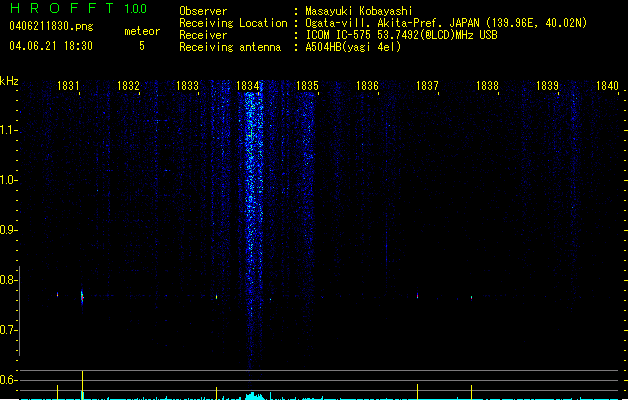Click observer name Masayuki Kobayashi
The height and width of the screenshot is (400, 629).
point(359,11)
